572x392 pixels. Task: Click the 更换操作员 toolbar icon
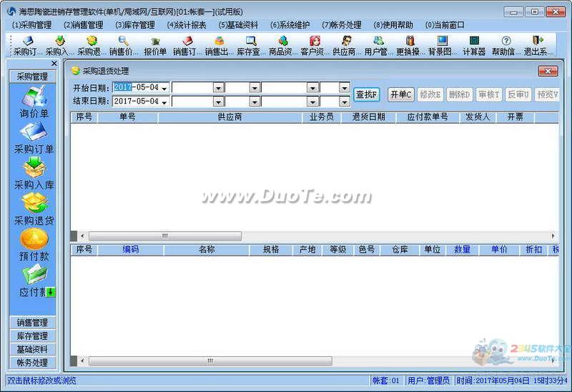(410, 46)
